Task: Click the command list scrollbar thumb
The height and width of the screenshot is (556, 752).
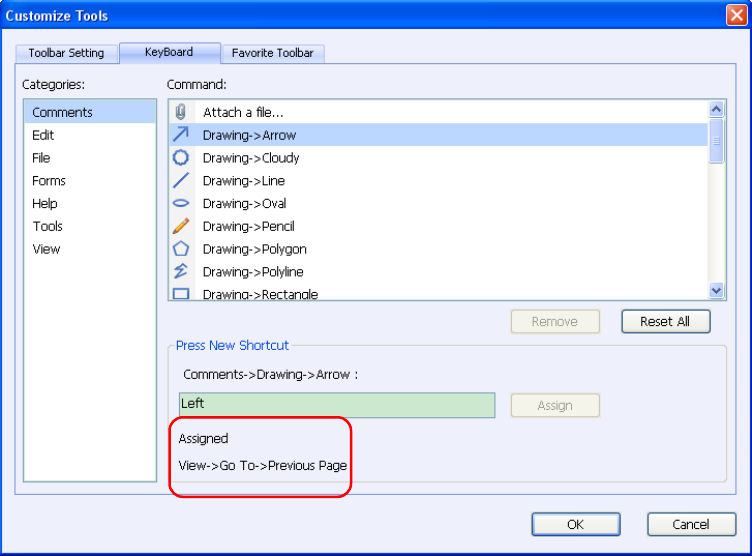Action: point(716,141)
